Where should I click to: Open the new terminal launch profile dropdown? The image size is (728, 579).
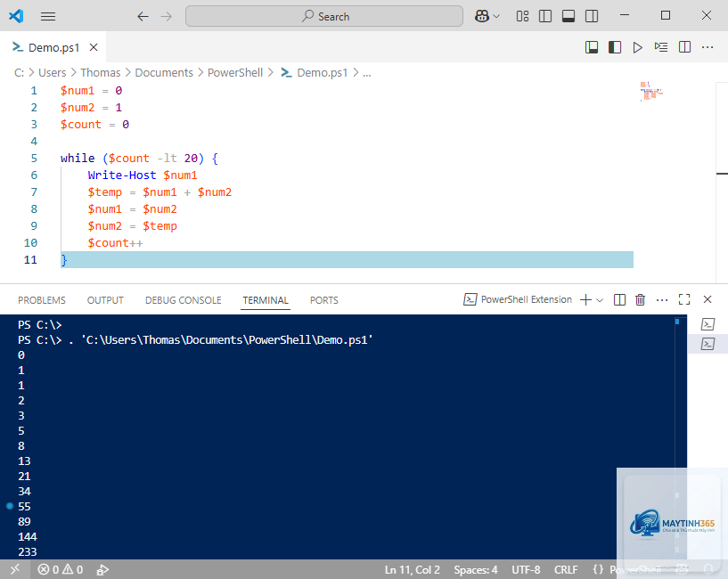600,300
